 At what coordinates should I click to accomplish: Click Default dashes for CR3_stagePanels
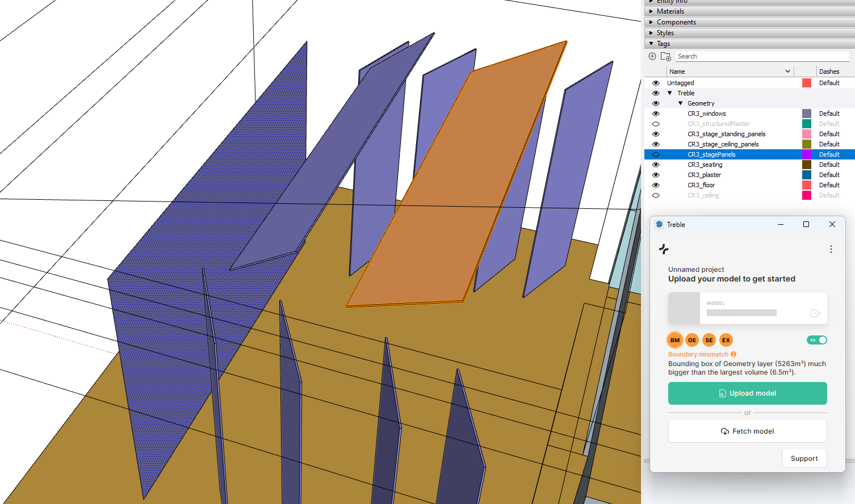(829, 154)
